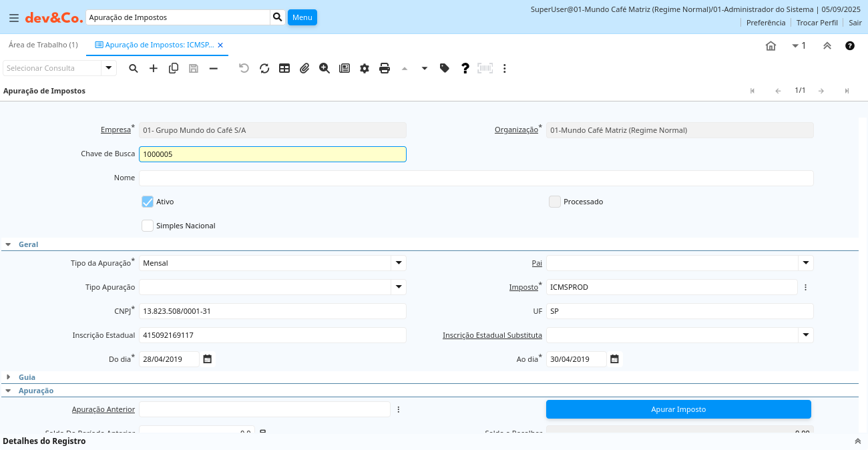
Task: Click the Trocar Perfil link
Action: 817,23
